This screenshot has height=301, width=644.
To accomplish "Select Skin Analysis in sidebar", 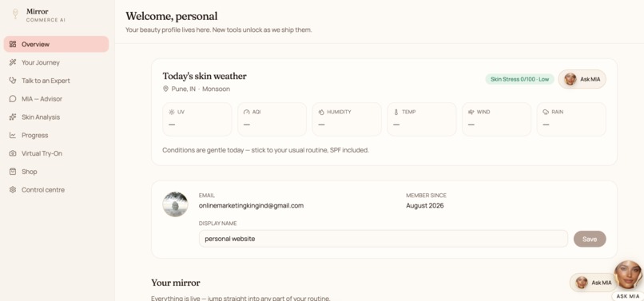I will (x=56, y=117).
